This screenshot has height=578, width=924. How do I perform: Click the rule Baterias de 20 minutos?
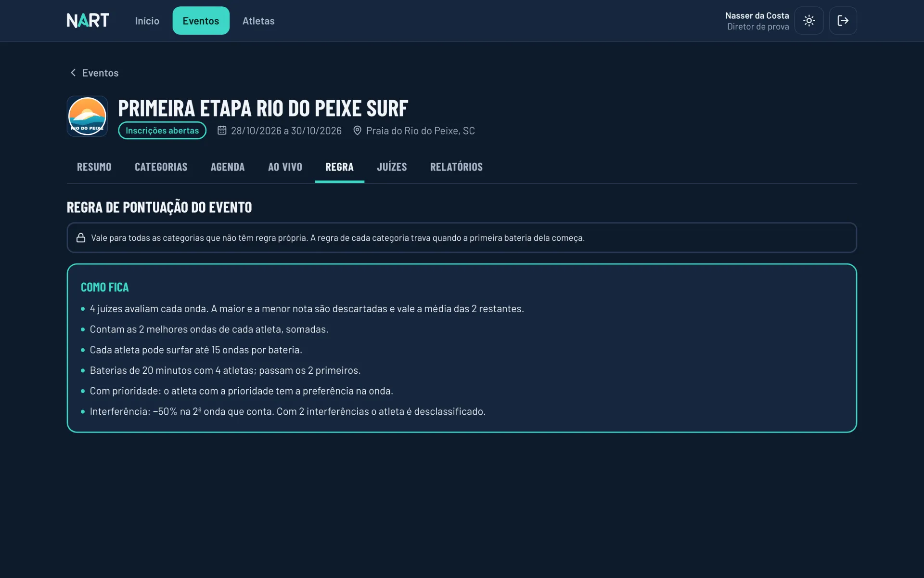[225, 370]
